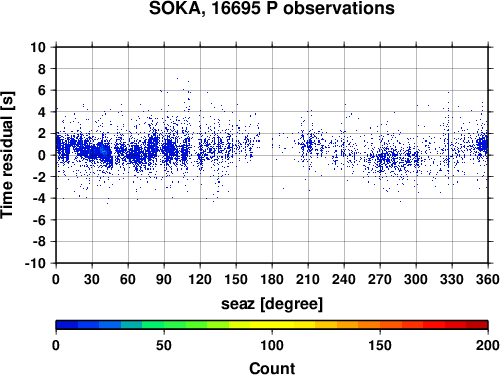Click the dense data cluster near seaz 40
Screen dimensions: 500x375
click(104, 152)
